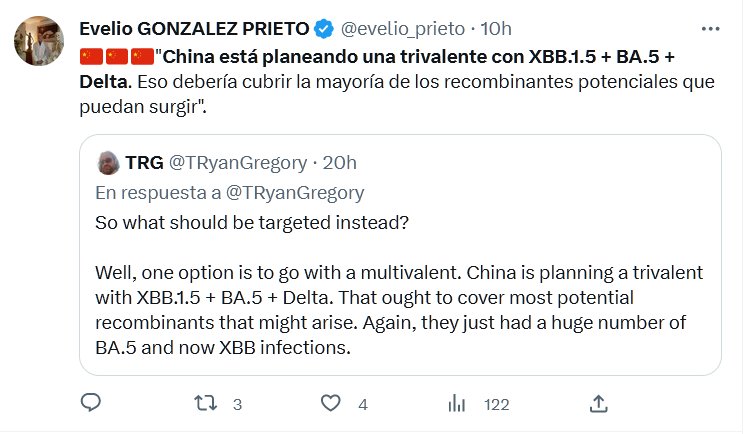
Task: Open TRG's small avatar in quoted tweet
Action: pyautogui.click(x=107, y=162)
